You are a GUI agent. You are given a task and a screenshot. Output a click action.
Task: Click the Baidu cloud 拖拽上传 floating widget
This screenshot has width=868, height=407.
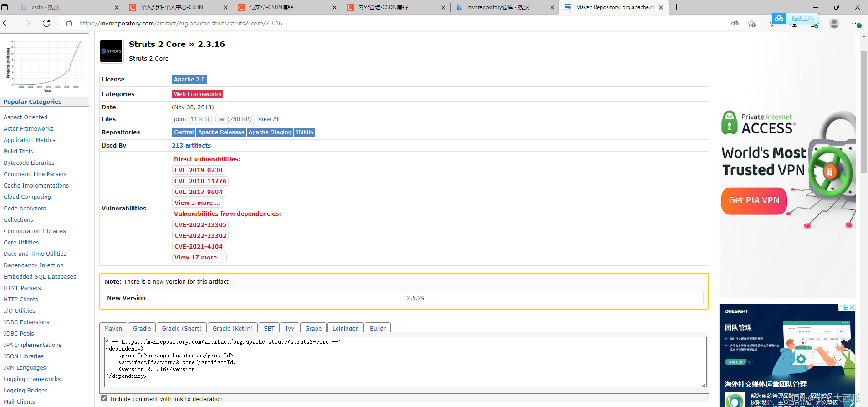tap(796, 18)
